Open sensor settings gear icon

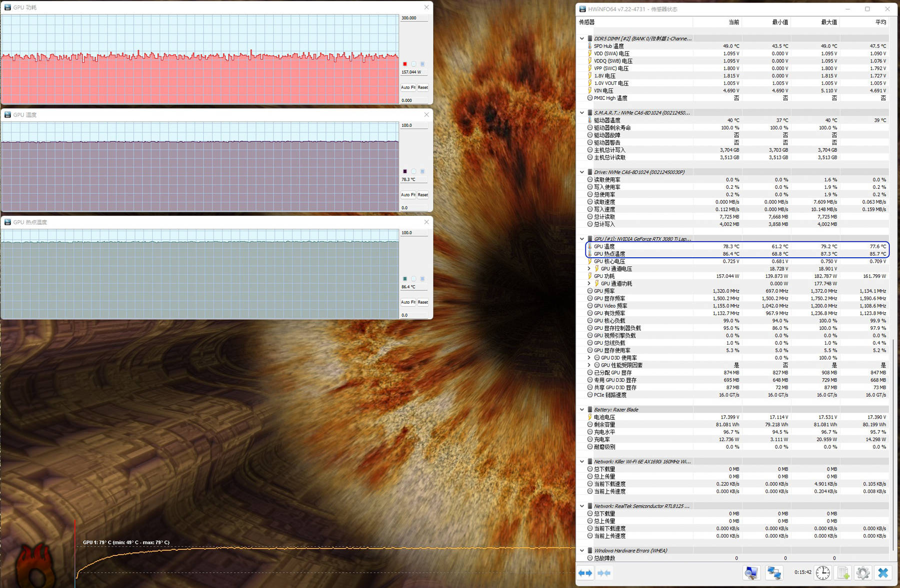point(862,573)
